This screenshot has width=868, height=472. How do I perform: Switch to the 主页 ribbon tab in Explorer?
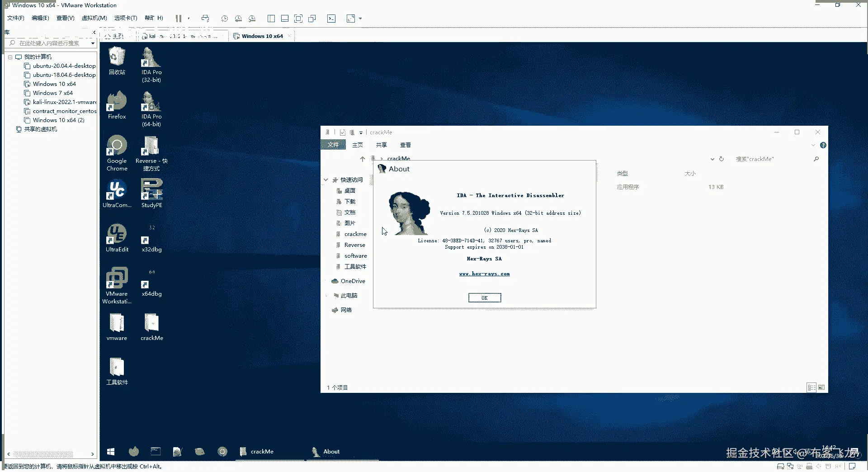click(358, 145)
